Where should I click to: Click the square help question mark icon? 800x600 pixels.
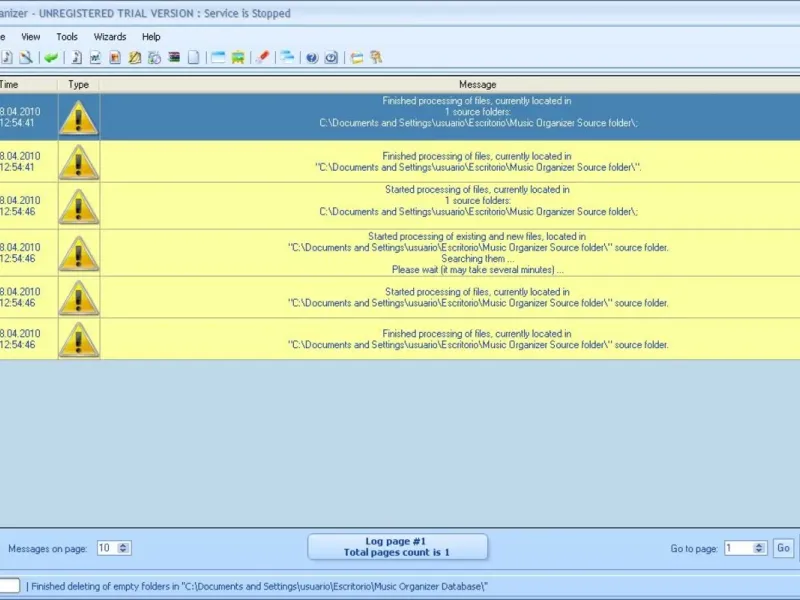pyautogui.click(x=331, y=57)
